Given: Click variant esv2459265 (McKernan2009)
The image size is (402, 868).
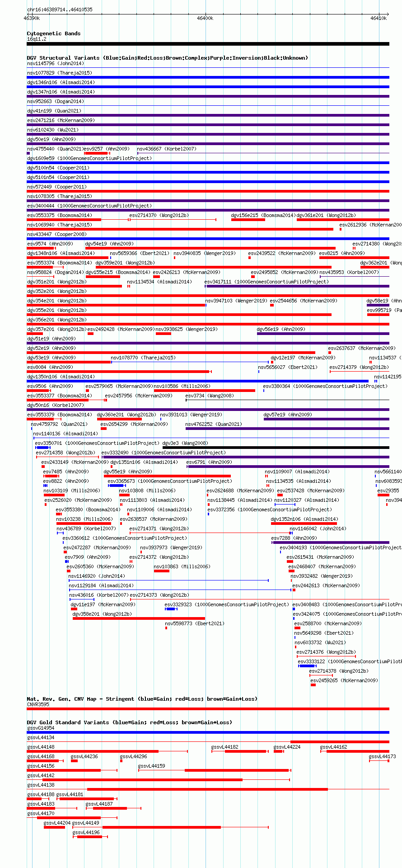Looking at the screenshot, I should tap(344, 680).
